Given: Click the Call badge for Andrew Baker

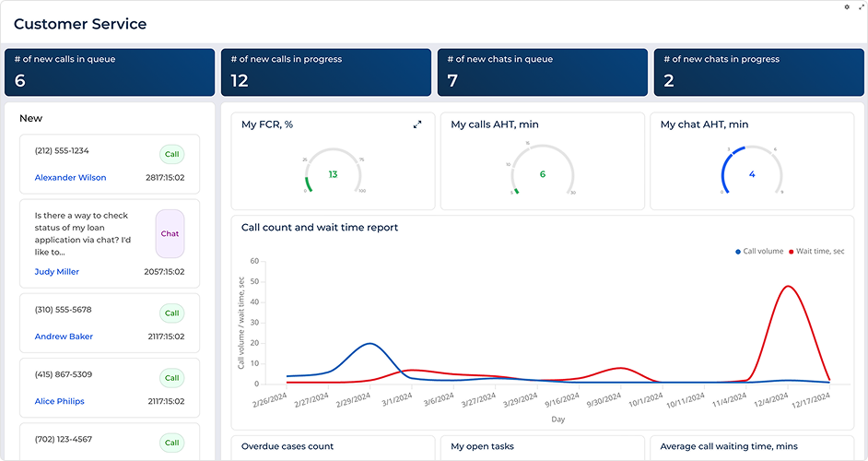Looking at the screenshot, I should pos(171,313).
